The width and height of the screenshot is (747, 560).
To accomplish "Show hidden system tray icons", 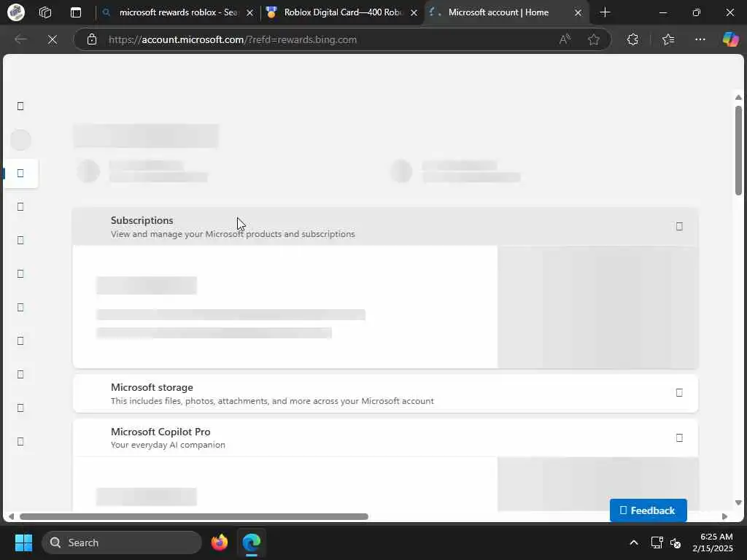I will click(x=634, y=542).
